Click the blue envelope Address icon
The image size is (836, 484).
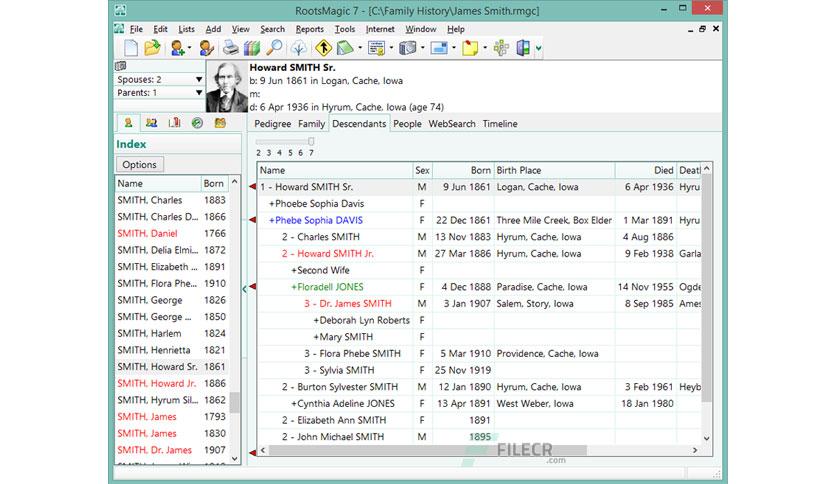click(439, 48)
